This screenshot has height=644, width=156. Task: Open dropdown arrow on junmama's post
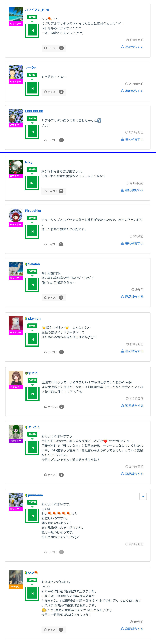[x=143, y=496]
